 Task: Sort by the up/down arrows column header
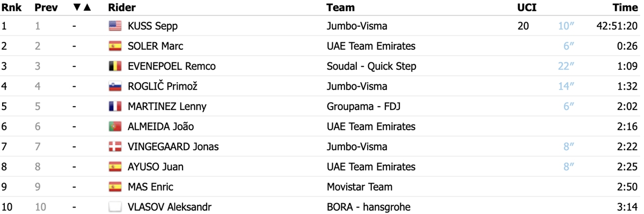click(82, 8)
